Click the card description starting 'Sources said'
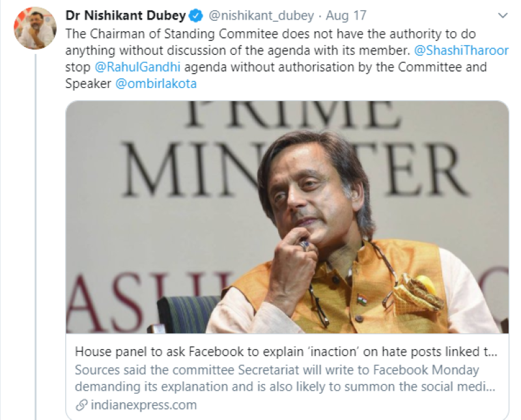Screen dimensions: 521x420 point(285,378)
